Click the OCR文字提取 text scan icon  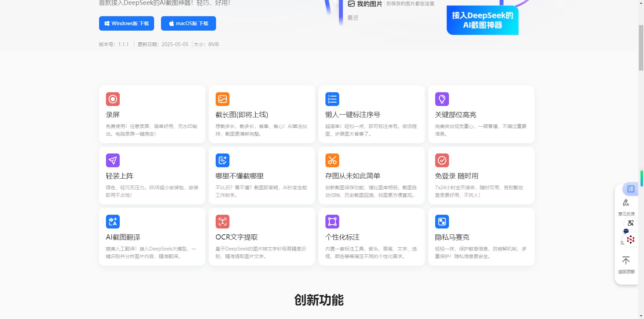tap(222, 222)
